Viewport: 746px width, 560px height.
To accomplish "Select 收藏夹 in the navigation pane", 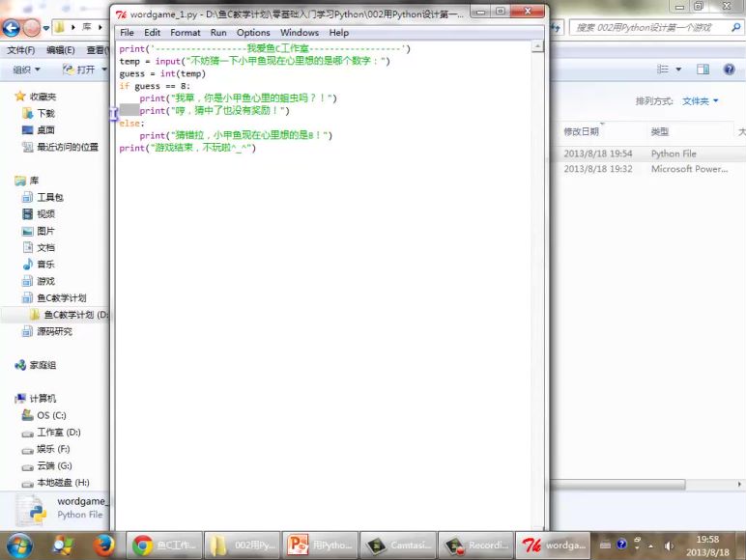I will [x=43, y=97].
